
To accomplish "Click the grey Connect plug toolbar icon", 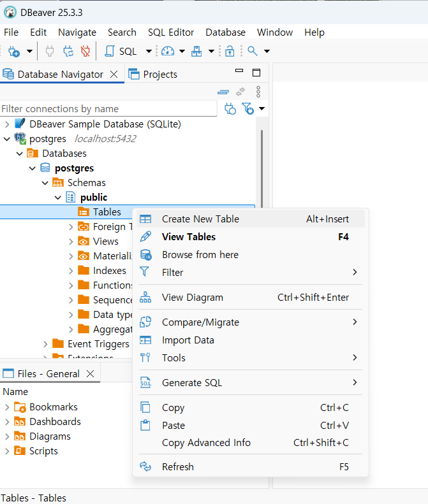I will pyautogui.click(x=50, y=51).
